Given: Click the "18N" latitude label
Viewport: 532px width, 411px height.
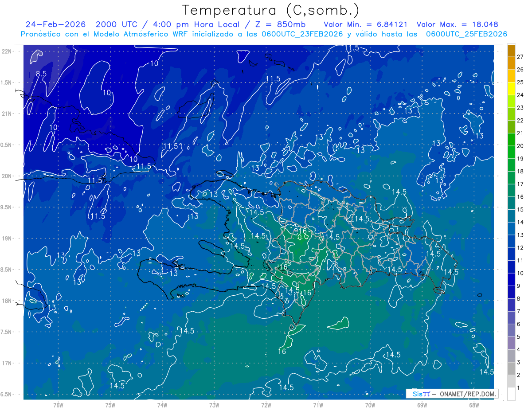Looking at the screenshot, I should click(6, 301).
